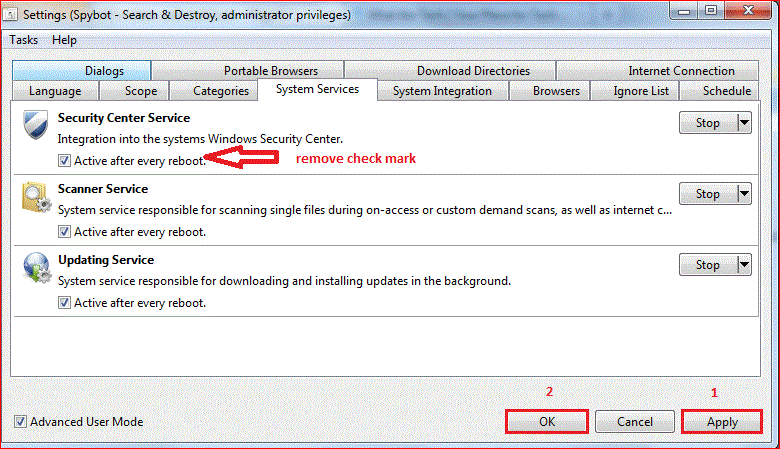780x449 pixels.
Task: Stop the Security Center Service
Action: pos(708,122)
